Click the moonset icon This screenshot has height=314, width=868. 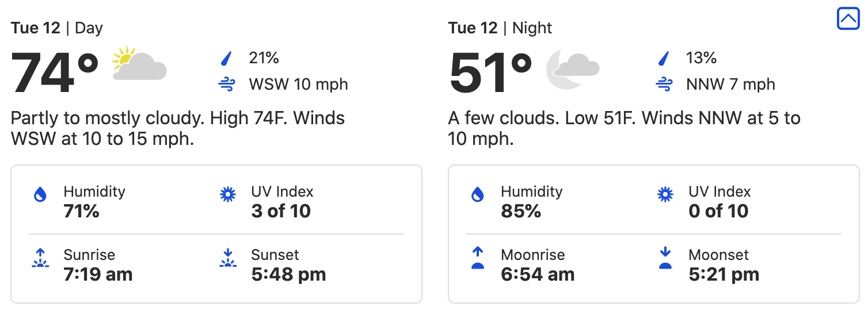665,258
